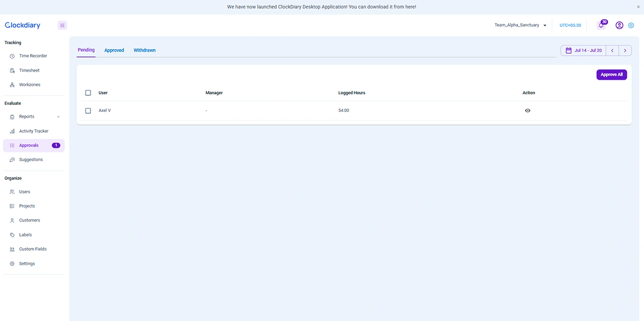Switch to the Withdrawn tab

tap(145, 50)
